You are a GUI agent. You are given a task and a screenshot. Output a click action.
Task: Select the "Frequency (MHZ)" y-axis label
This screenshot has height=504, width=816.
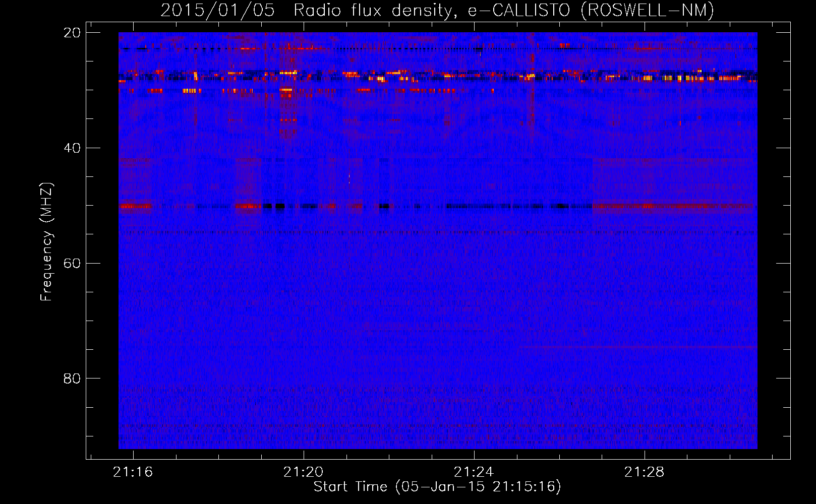click(46, 242)
